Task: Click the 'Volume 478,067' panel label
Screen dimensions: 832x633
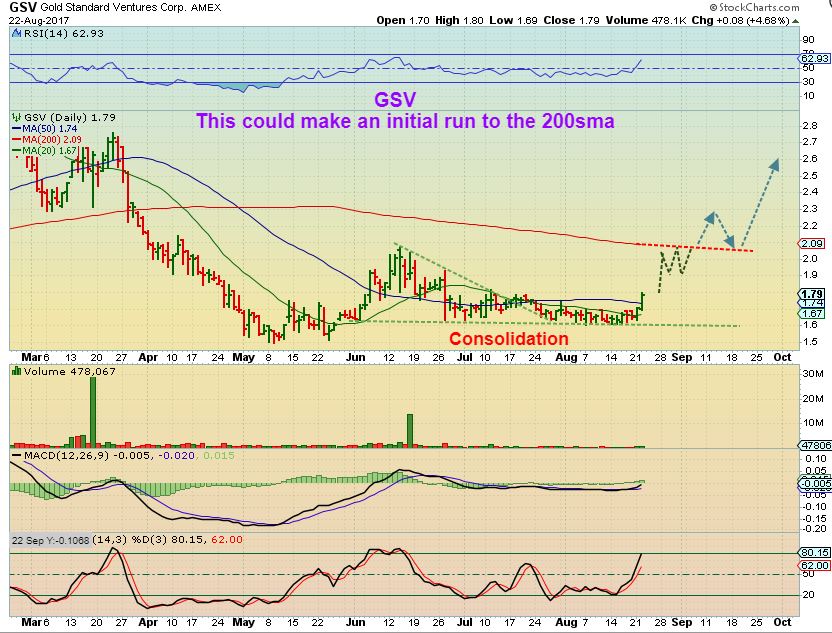Action: pos(69,371)
